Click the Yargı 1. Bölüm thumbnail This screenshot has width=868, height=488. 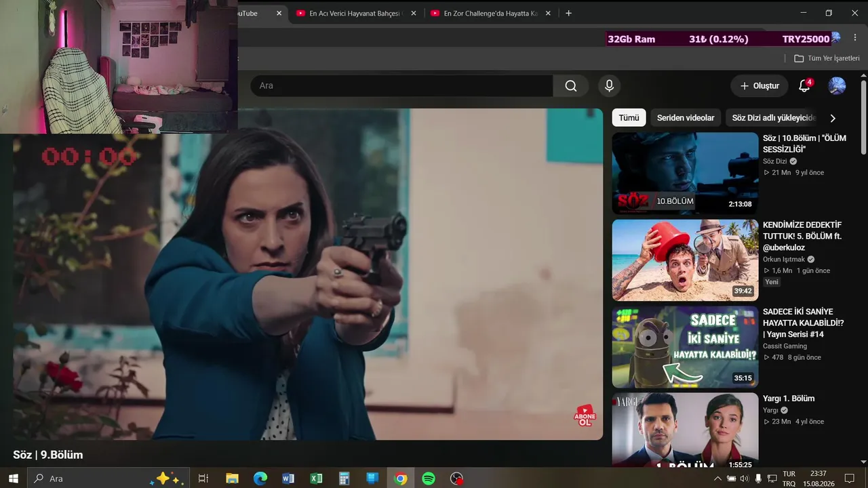tap(685, 430)
